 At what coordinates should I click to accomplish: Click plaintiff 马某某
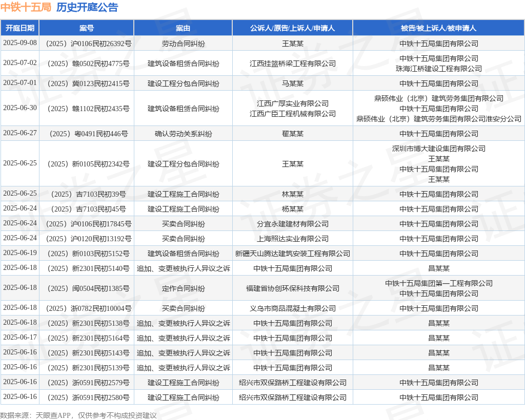(x=293, y=83)
